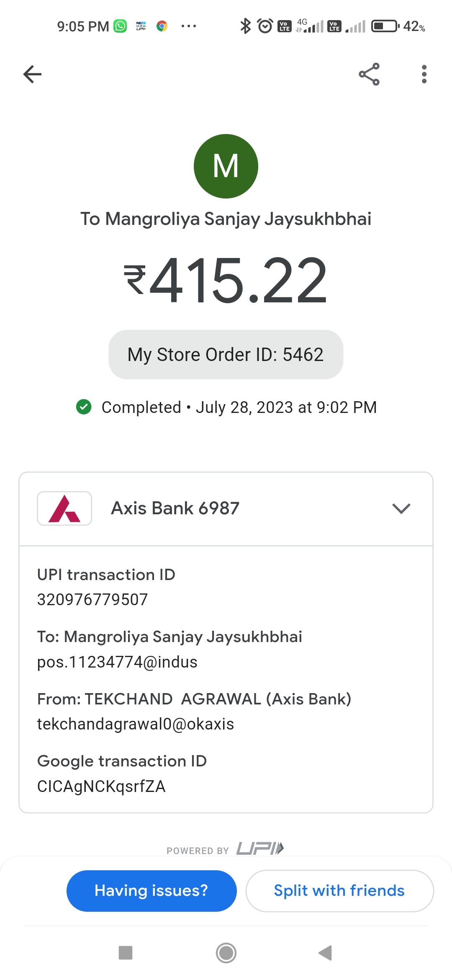
Task: Tap the WhatsApp notification icon
Action: [x=121, y=26]
